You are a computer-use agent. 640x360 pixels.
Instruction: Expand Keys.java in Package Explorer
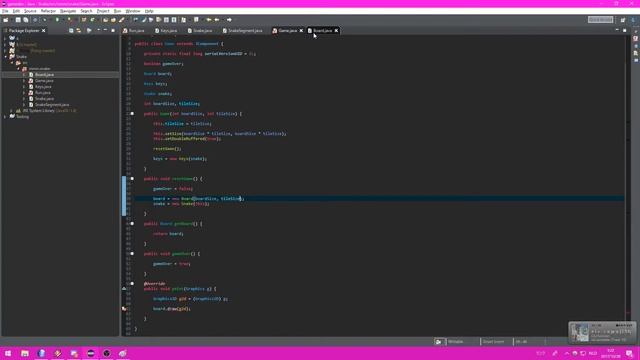click(x=24, y=87)
